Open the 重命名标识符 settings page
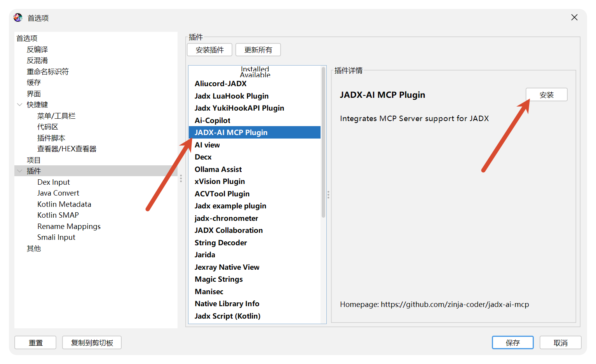The height and width of the screenshot is (364, 596). 48,72
